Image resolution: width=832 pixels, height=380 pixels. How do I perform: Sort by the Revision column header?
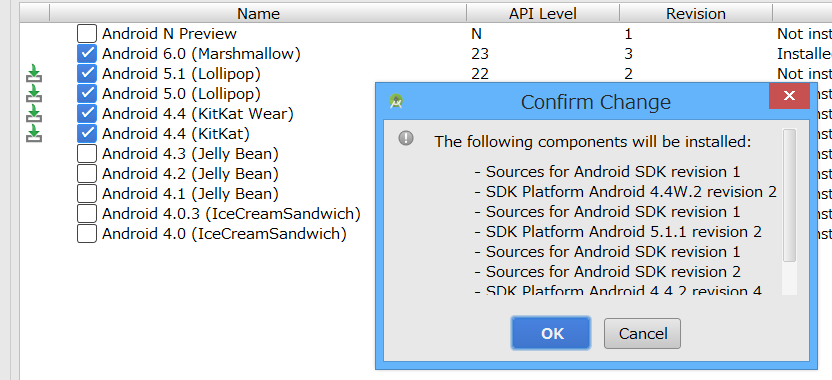pos(696,13)
